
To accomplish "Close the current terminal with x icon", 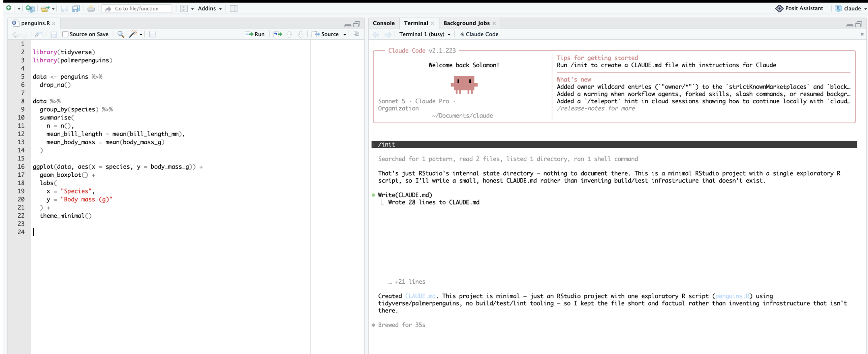I will [862, 34].
